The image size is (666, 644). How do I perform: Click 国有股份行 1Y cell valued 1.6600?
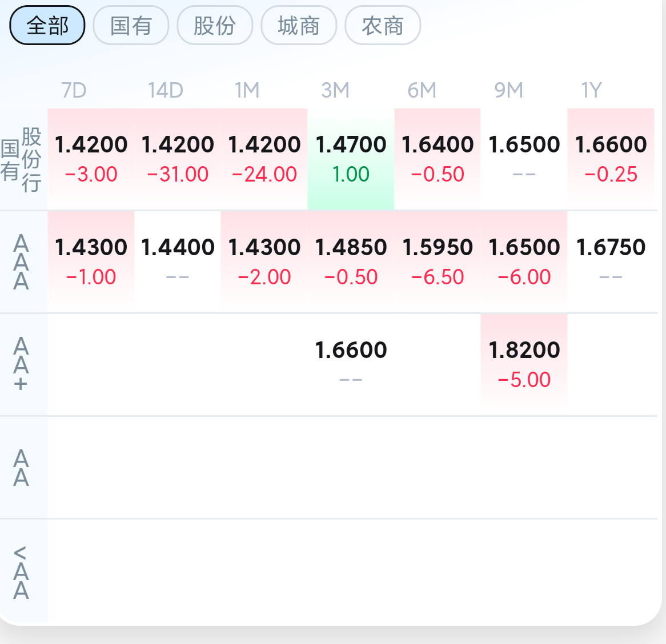tap(611, 159)
